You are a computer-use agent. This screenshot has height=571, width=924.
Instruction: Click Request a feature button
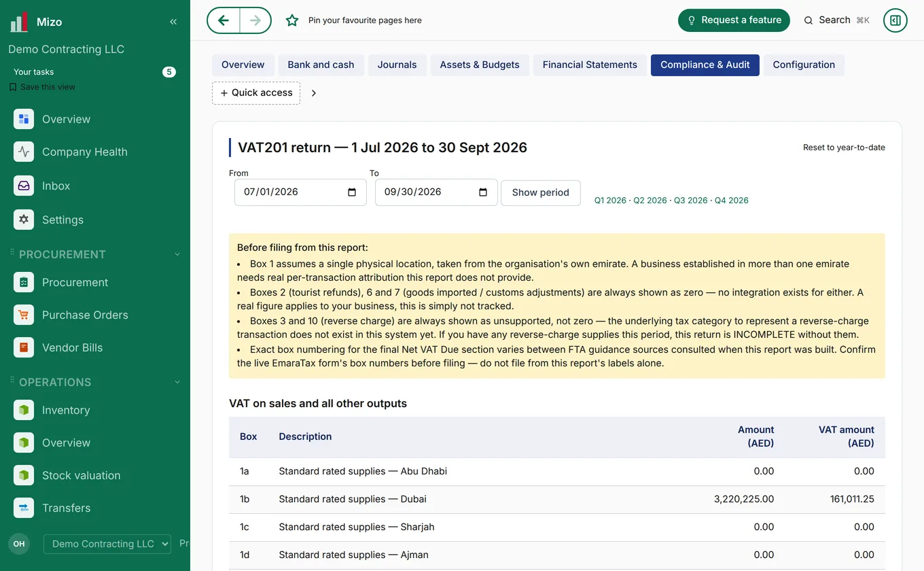click(x=734, y=20)
